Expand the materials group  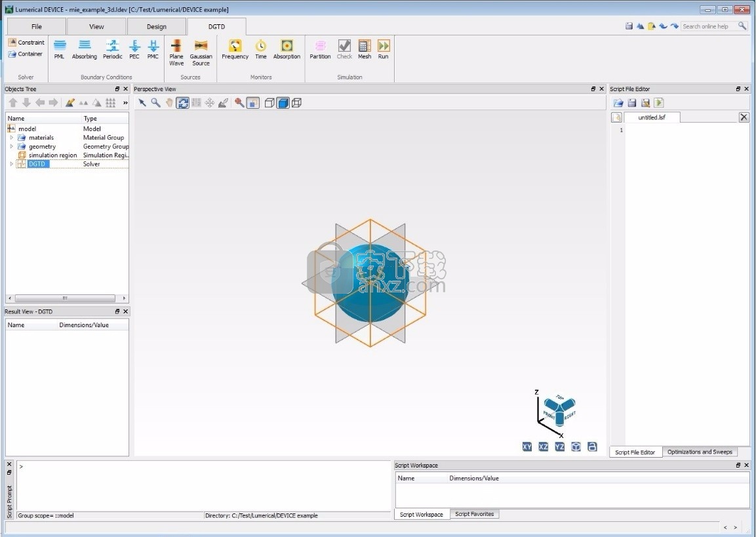pyautogui.click(x=12, y=138)
